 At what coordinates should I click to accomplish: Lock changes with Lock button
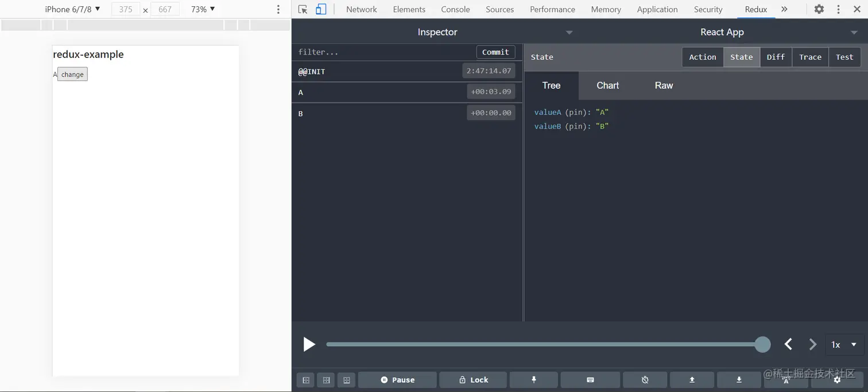(473, 380)
